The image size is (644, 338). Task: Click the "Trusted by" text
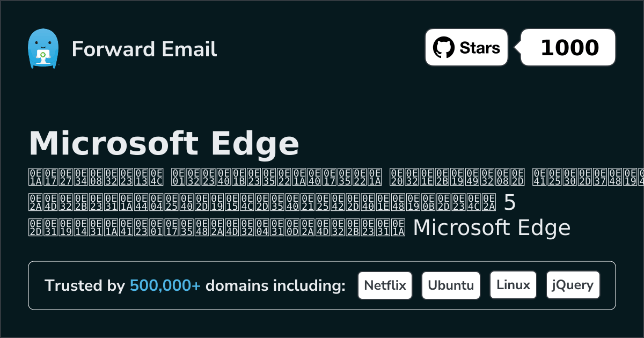[84, 286]
